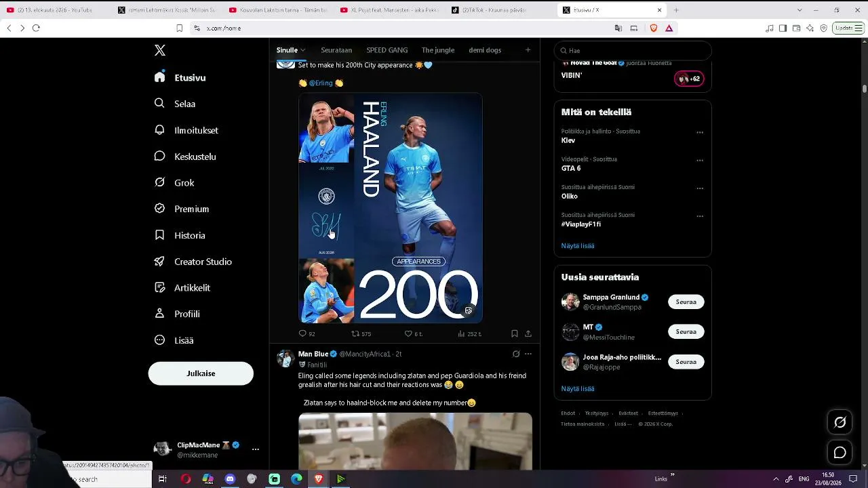Open Selaa search icon in sidebar

(x=159, y=103)
